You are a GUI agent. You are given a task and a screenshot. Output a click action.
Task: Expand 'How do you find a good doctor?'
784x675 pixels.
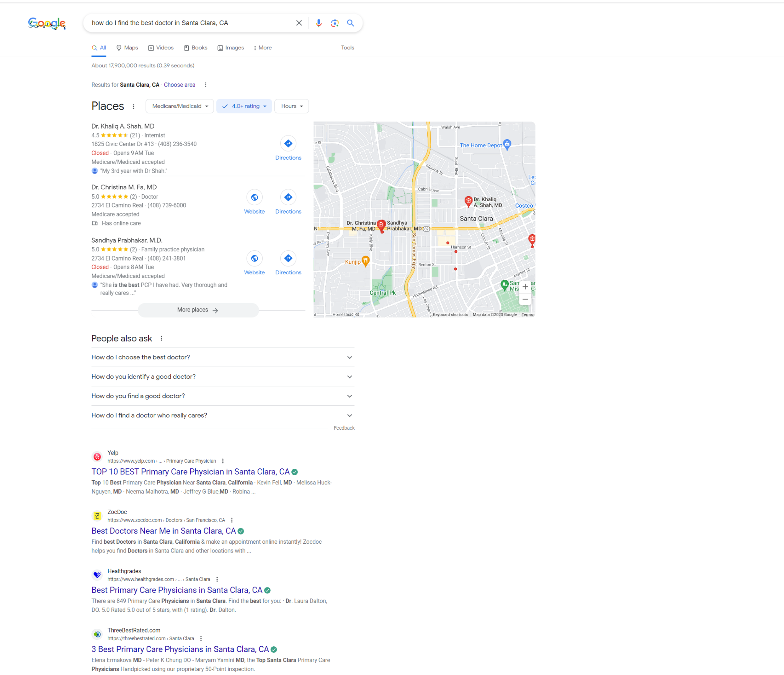tap(223, 396)
